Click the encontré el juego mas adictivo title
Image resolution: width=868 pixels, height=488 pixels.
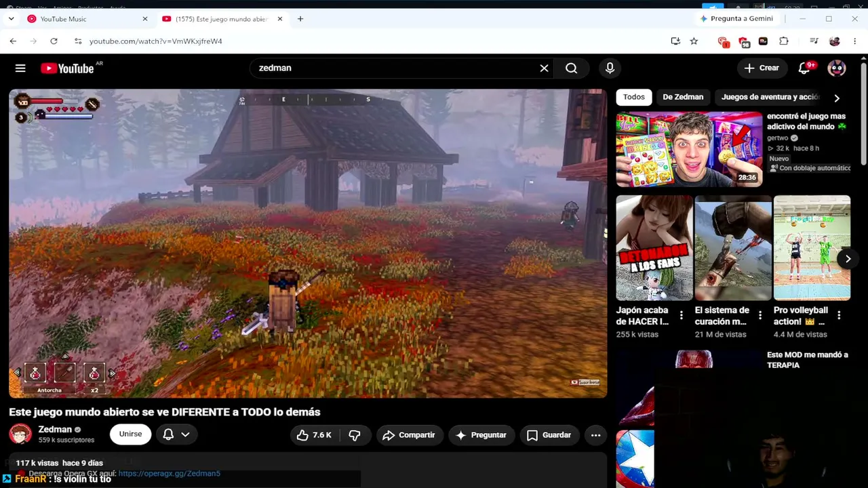(806, 121)
